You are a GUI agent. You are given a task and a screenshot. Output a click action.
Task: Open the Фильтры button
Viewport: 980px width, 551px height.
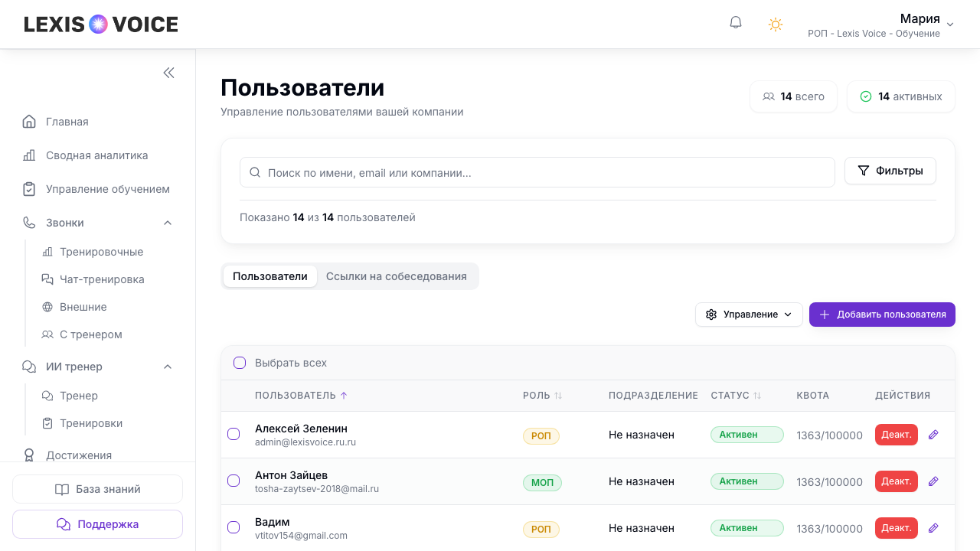(890, 171)
